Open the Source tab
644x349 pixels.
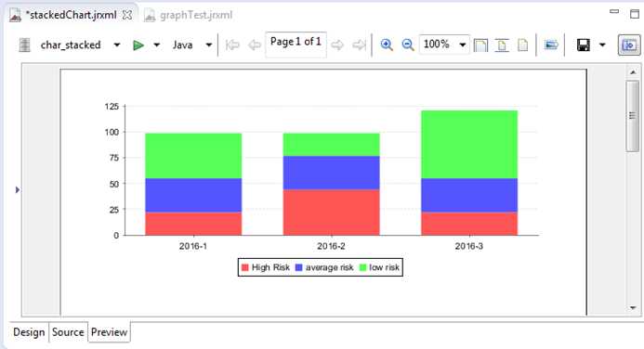68,331
